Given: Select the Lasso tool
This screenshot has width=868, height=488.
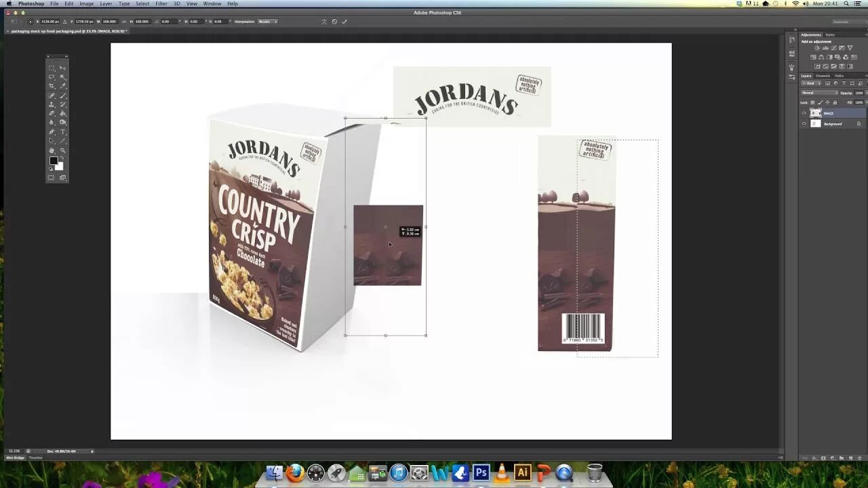Looking at the screenshot, I should [52, 77].
